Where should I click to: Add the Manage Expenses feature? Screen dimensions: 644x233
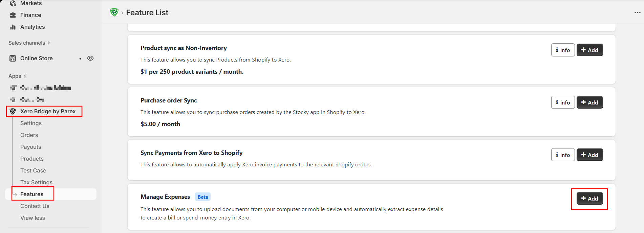pyautogui.click(x=589, y=199)
